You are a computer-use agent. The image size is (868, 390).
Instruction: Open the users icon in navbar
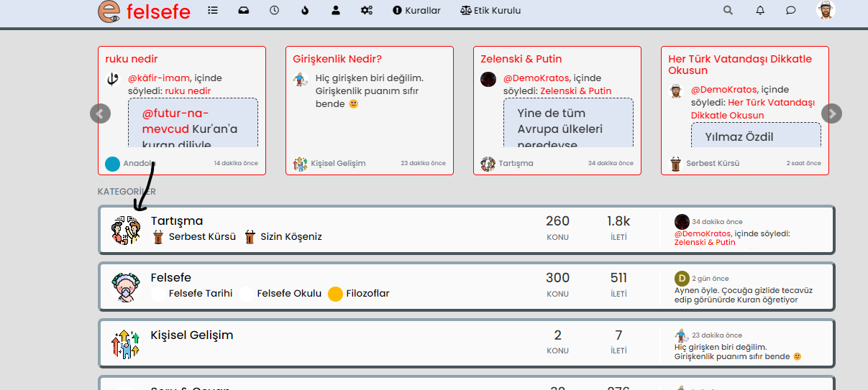coord(335,11)
